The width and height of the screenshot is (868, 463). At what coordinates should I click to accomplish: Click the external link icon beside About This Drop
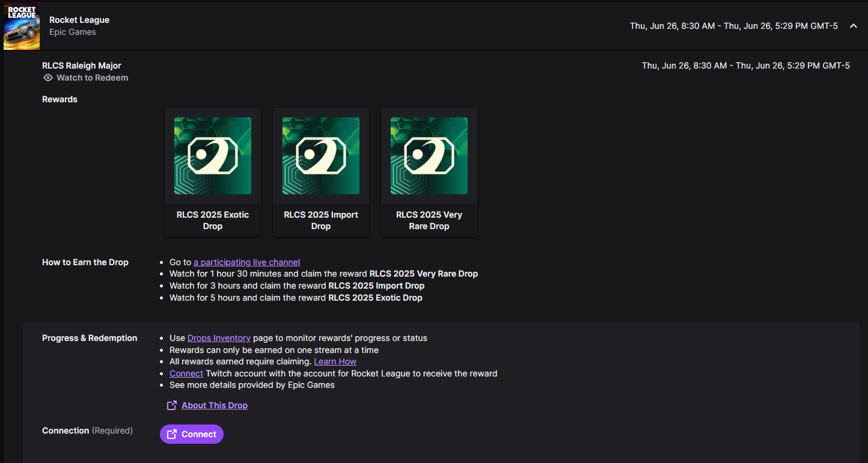(x=172, y=405)
